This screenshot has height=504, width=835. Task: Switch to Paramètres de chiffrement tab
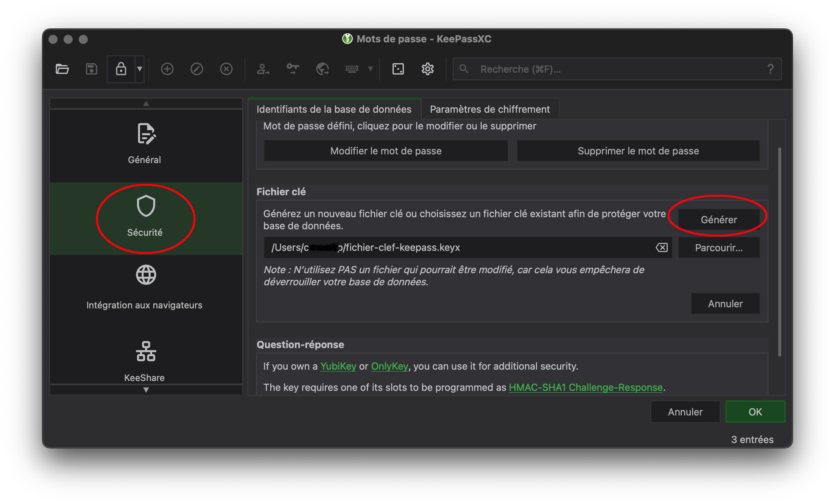pos(490,109)
